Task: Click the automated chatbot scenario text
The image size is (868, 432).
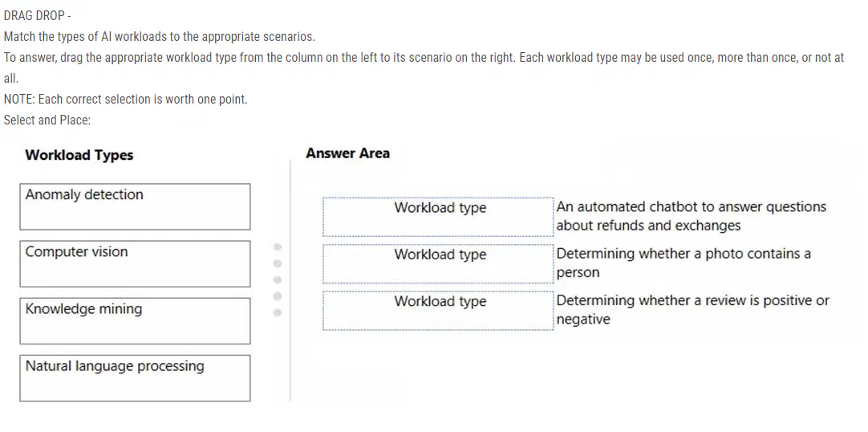Action: pos(691,216)
